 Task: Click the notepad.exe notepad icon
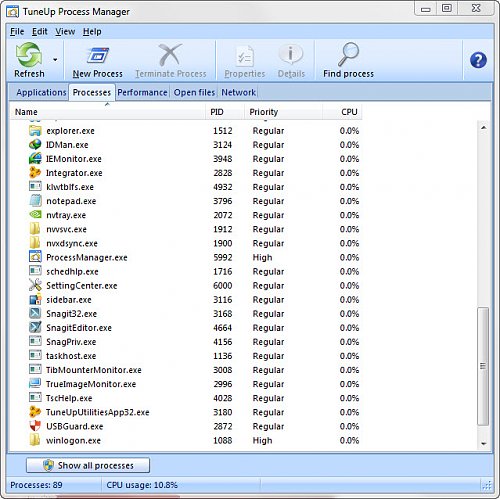35,201
